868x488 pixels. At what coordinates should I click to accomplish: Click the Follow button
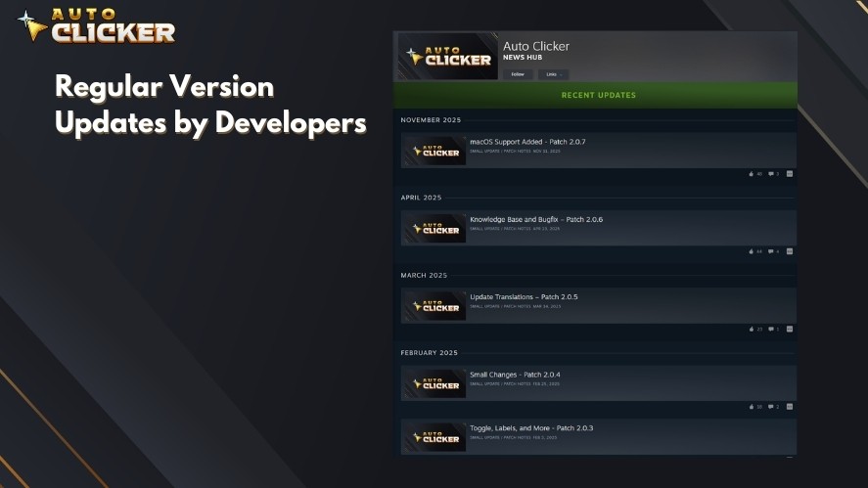tap(518, 74)
